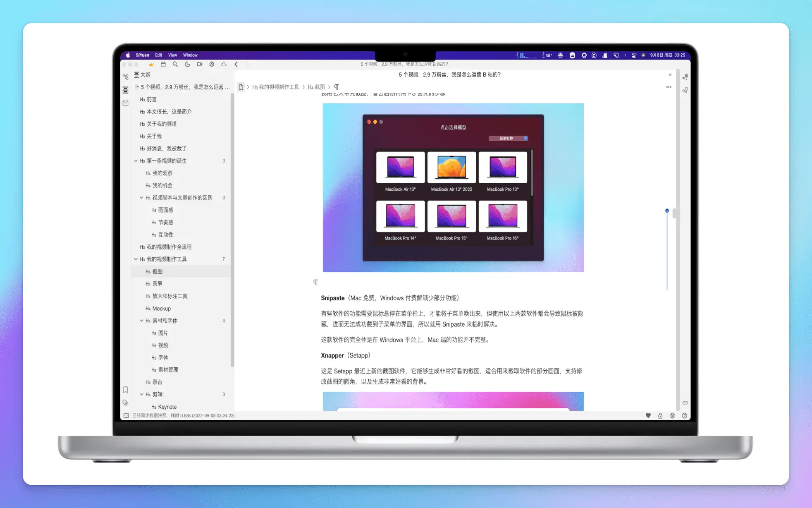Open the inbox envelope icon

(125, 103)
